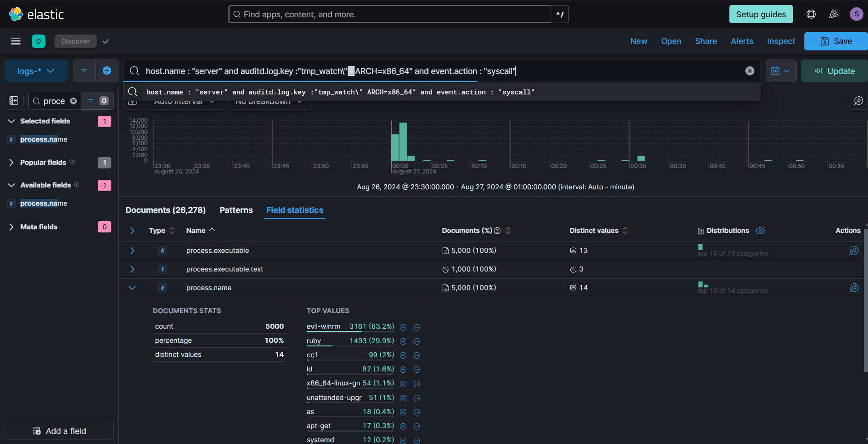Save the search with Save button
The width and height of the screenshot is (868, 444).
[x=836, y=41]
